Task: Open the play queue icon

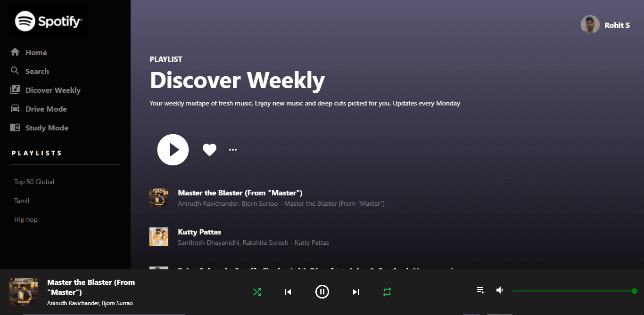Action: [480, 290]
